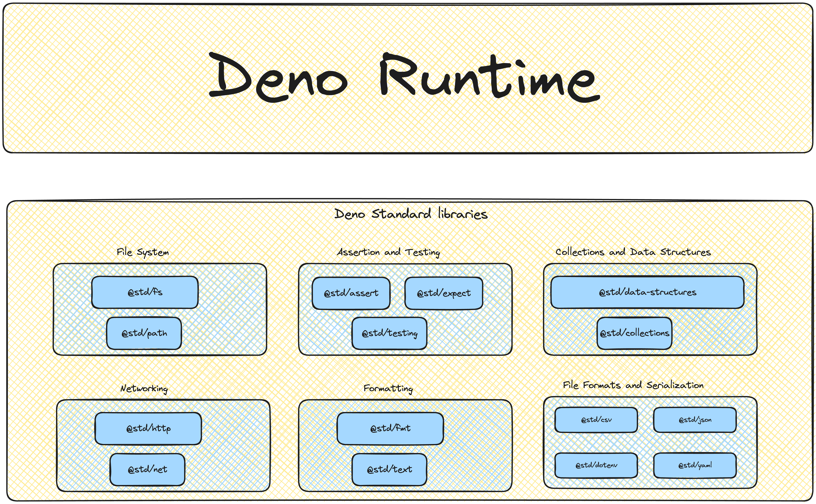The height and width of the screenshot is (504, 816).
Task: Select the @std/path box
Action: click(x=144, y=333)
